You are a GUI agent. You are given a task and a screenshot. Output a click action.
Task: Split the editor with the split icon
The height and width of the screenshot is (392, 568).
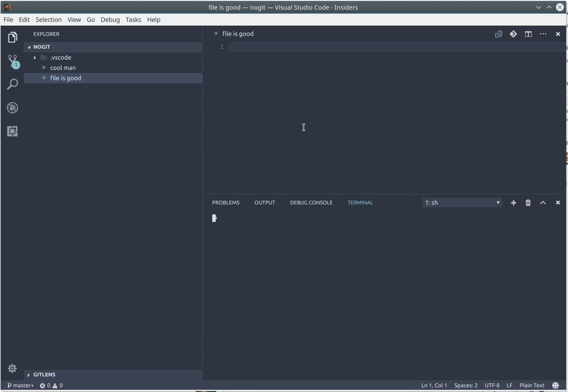[x=528, y=34]
